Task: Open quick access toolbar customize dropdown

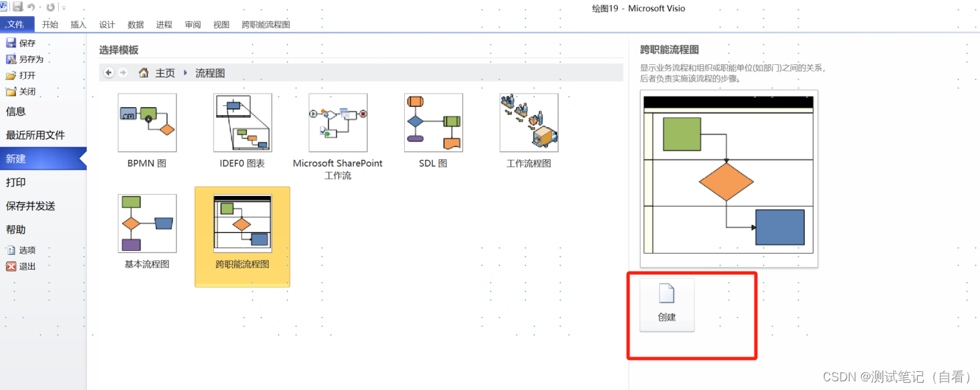Action: (x=64, y=8)
